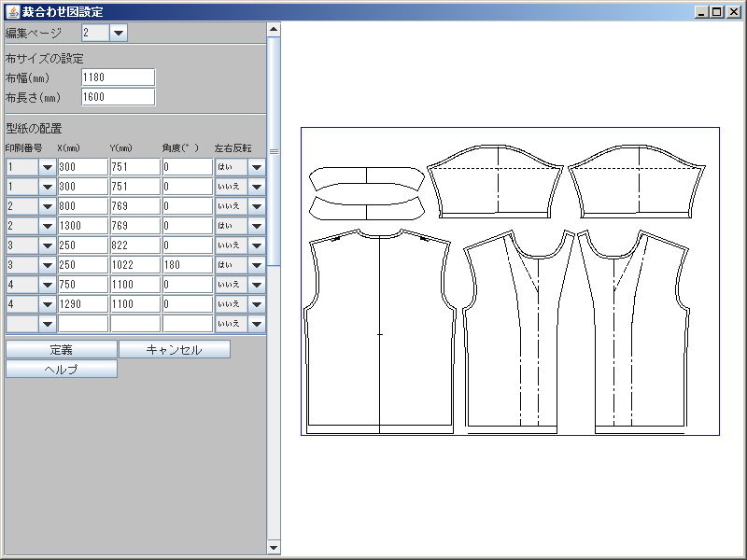Open 左右反転 dropdown in the Y 822 row
Viewport: 747px width, 560px height.
[x=257, y=245]
